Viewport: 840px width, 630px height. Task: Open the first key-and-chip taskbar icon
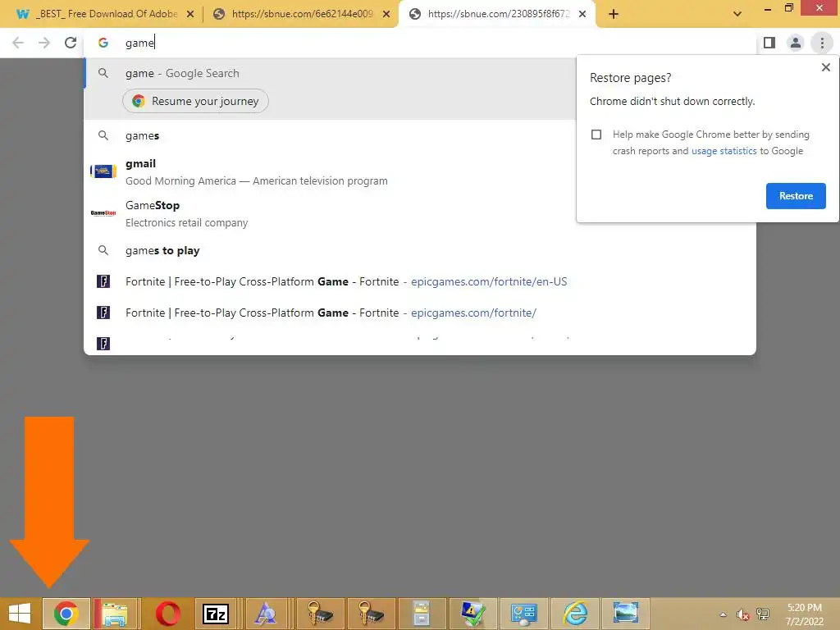[x=320, y=614]
